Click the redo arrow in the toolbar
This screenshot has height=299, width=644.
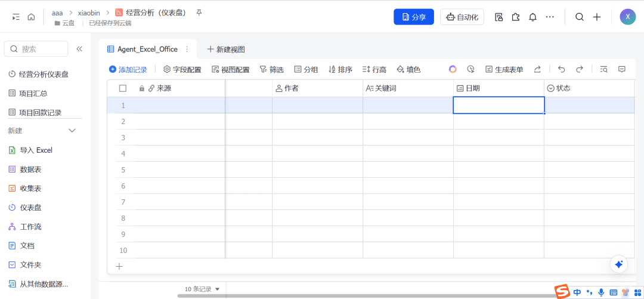pos(579,69)
